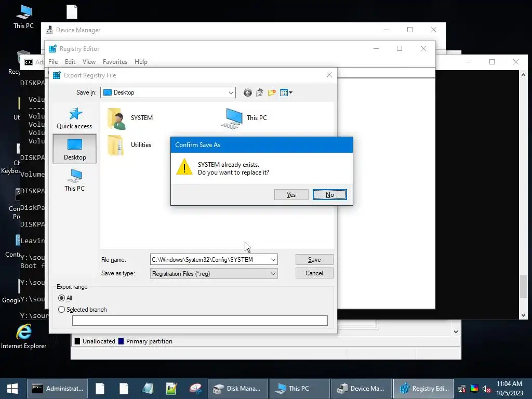This screenshot has height=399, width=532.
Task: Click the muted volume tray icon
Action: pos(486,389)
